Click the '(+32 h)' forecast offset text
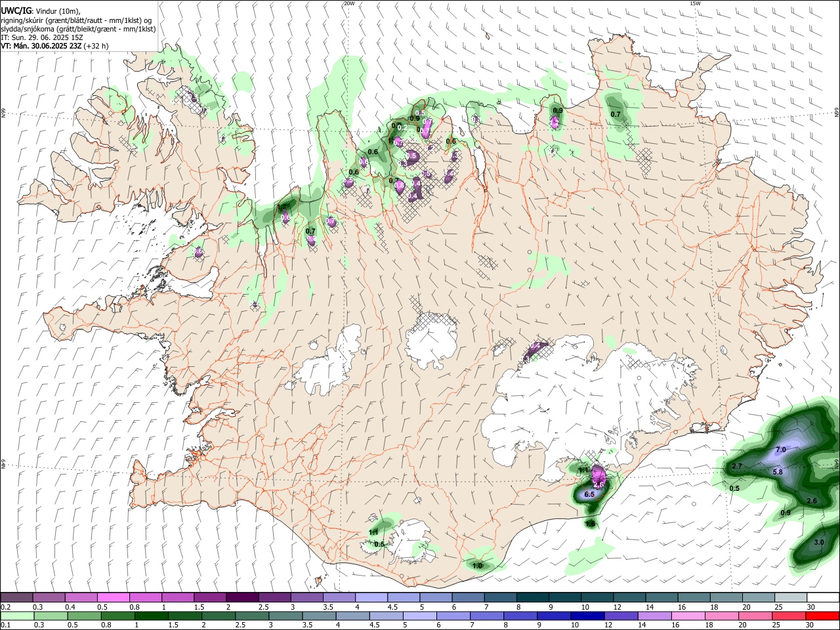 click(96, 46)
